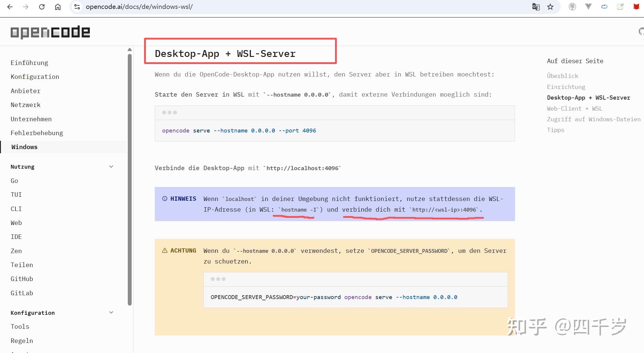This screenshot has width=644, height=353.
Task: Collapse the Nutzung sidebar section
Action: [x=111, y=167]
